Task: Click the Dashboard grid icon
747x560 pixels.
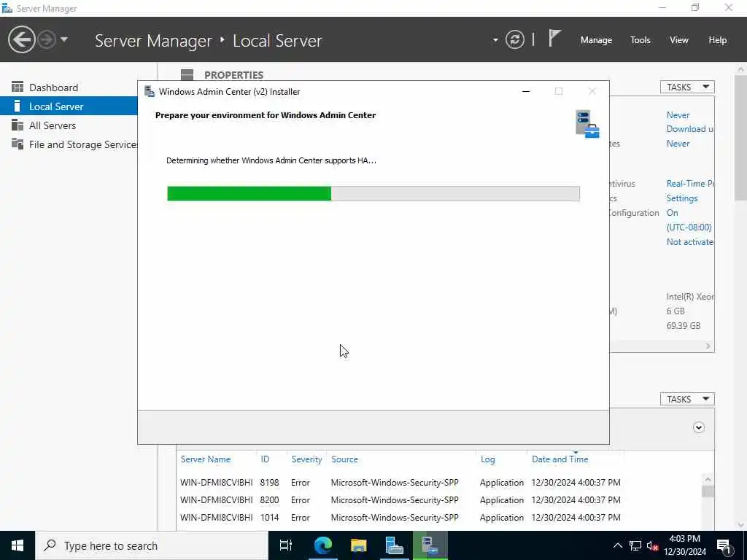Action: tap(18, 87)
